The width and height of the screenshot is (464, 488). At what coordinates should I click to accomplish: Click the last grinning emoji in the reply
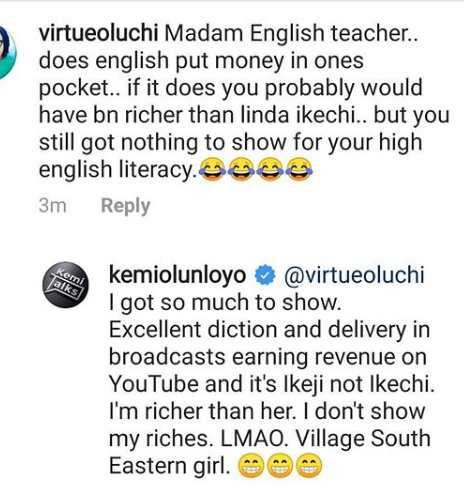tap(309, 466)
